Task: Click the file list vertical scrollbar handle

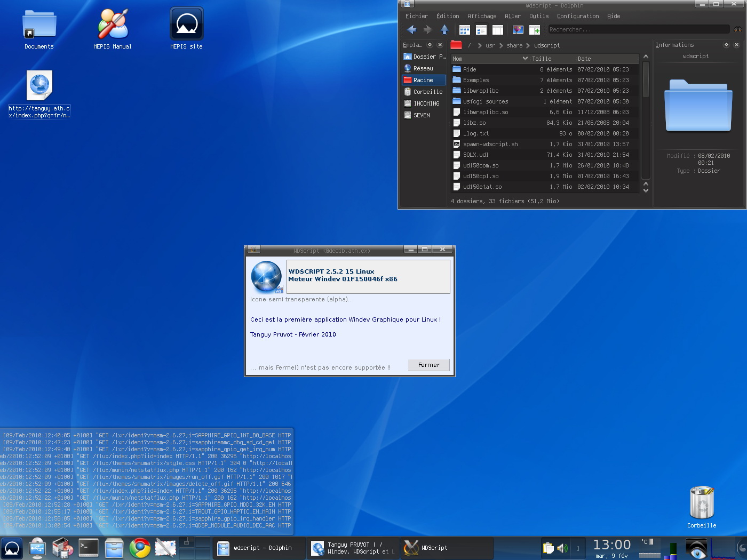Action: pyautogui.click(x=646, y=79)
